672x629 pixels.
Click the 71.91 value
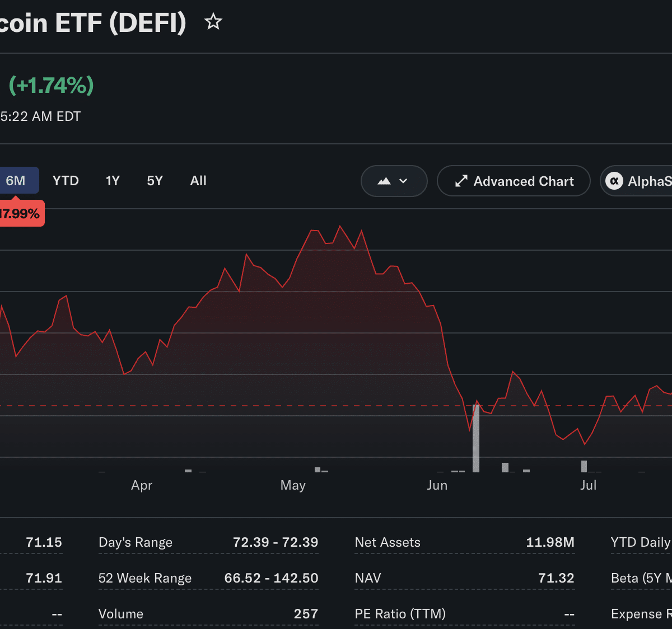pyautogui.click(x=44, y=578)
